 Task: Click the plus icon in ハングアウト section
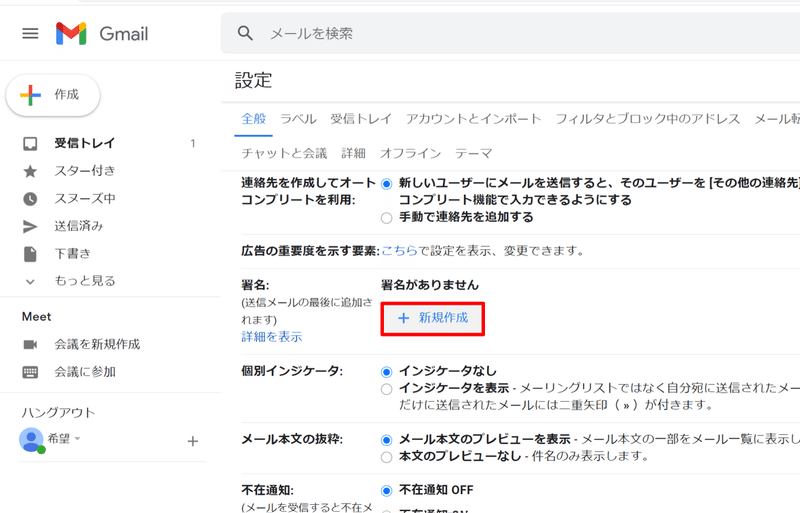[x=193, y=442]
